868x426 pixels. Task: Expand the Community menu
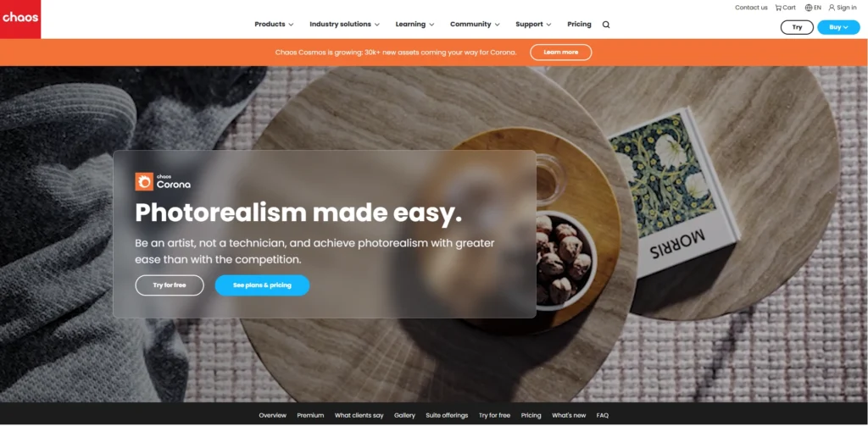pos(475,25)
